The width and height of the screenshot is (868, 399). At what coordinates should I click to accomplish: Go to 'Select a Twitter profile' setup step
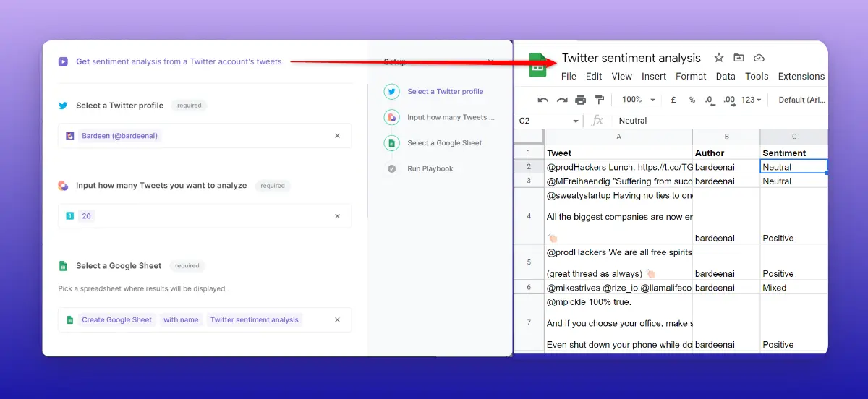coord(446,92)
